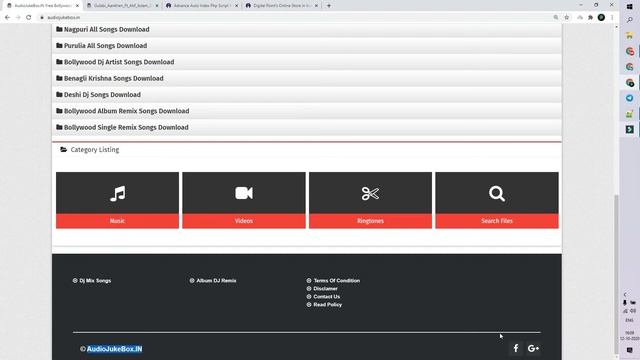Open the Windows Start button
Image resolution: width=640 pixels, height=360 pixels.
[629, 7]
